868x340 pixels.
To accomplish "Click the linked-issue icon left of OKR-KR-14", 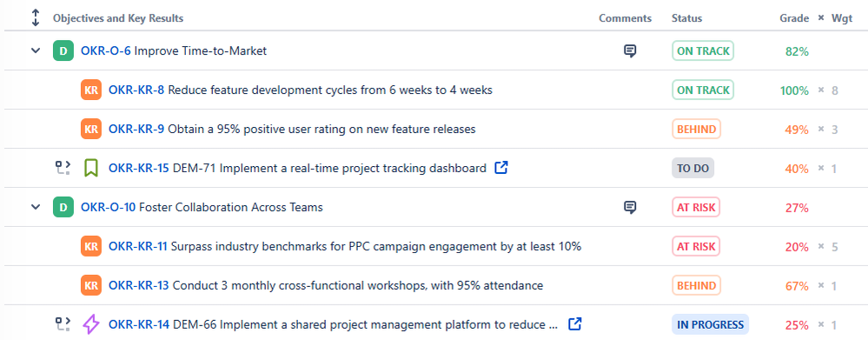I will [63, 324].
